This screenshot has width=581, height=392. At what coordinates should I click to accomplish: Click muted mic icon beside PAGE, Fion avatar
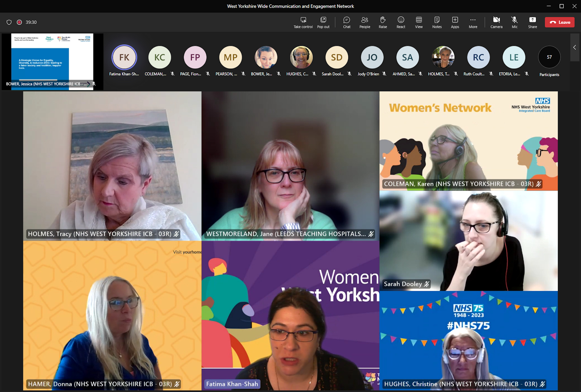(x=208, y=74)
